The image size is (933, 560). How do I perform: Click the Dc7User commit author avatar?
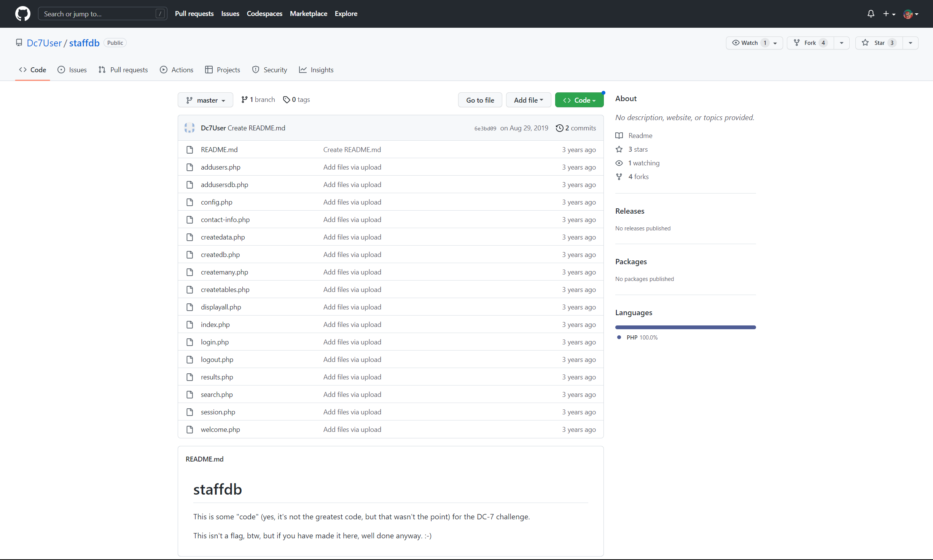(x=189, y=128)
